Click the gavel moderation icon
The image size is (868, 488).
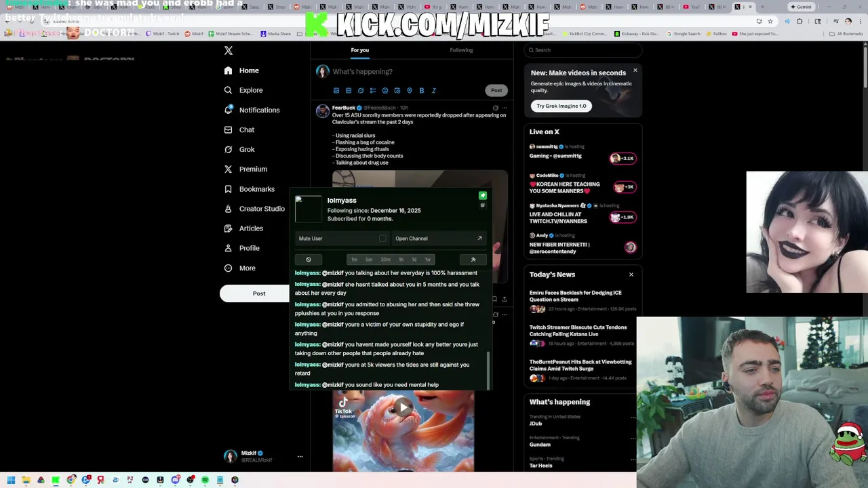point(473,260)
